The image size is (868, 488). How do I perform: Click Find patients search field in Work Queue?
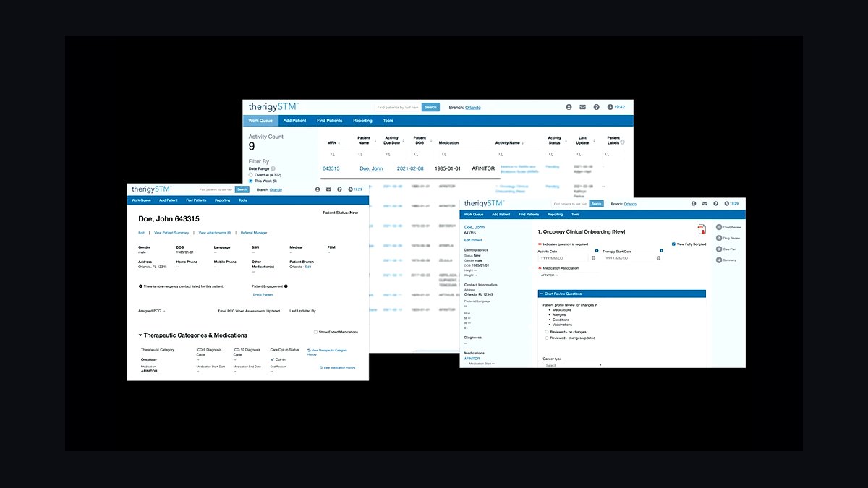coord(398,107)
